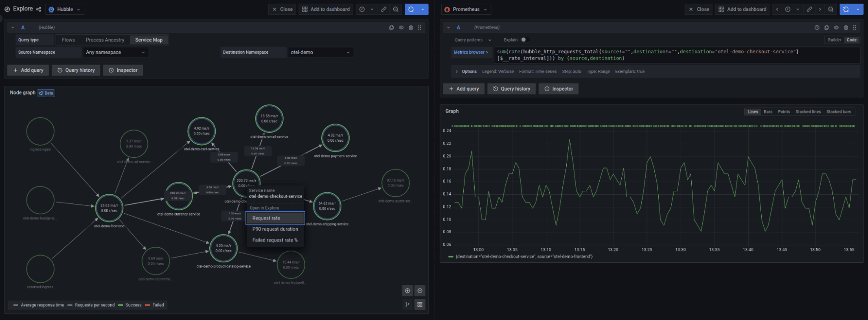The width and height of the screenshot is (868, 320).
Task: Zoom in on the node graph
Action: 407,291
